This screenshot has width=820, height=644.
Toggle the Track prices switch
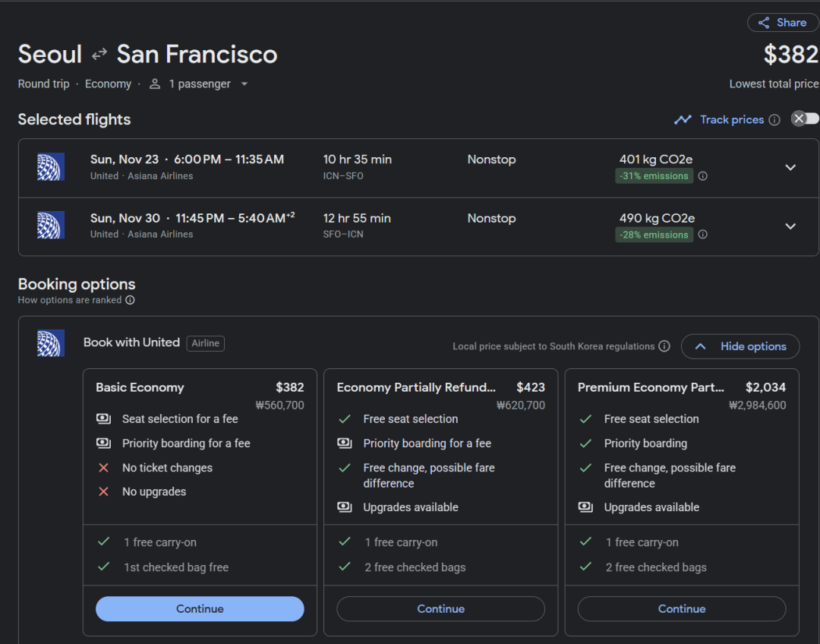pyautogui.click(x=804, y=118)
